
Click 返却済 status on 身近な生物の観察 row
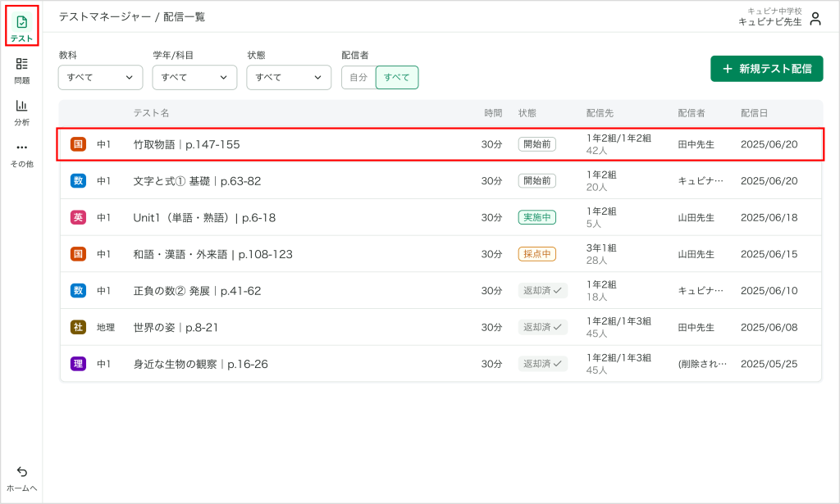pyautogui.click(x=543, y=364)
